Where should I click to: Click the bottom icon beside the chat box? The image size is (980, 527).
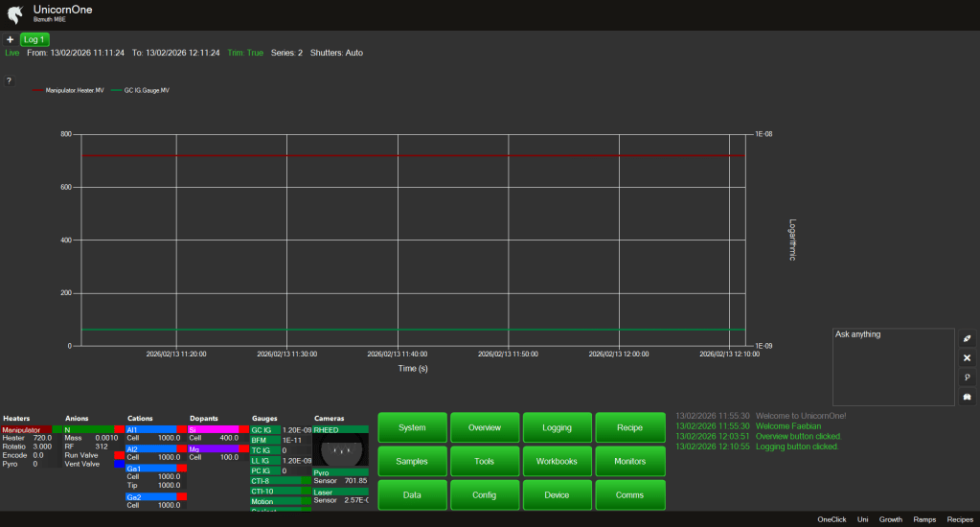point(967,397)
